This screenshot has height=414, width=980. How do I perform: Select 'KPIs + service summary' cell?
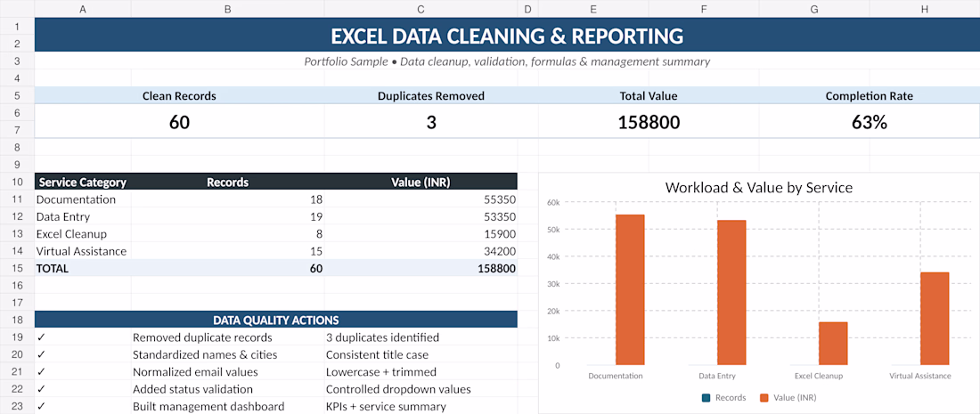421,406
